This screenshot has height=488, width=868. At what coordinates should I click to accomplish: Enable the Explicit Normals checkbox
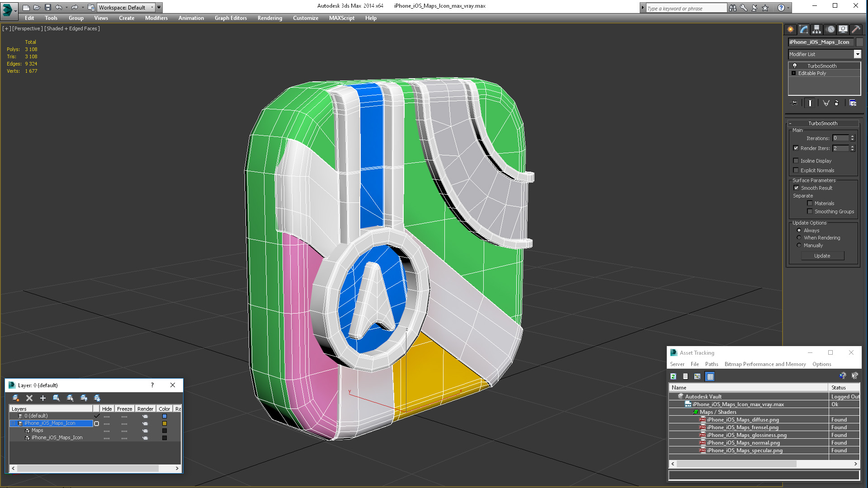(796, 170)
